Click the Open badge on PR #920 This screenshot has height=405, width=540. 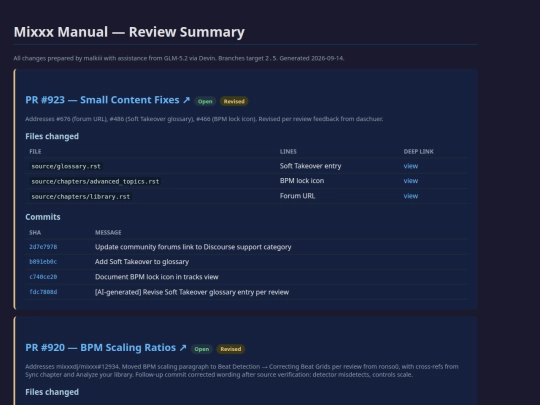[201, 349]
